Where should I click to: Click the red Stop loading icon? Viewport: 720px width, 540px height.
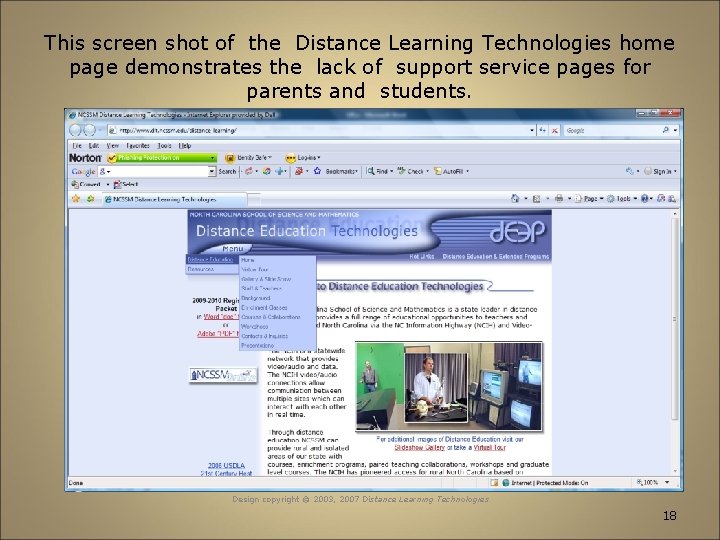point(555,130)
